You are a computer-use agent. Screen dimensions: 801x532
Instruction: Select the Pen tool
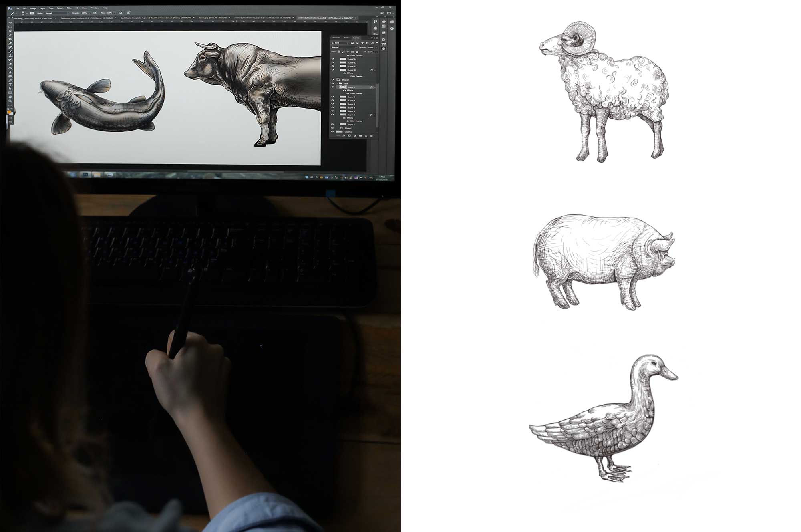click(x=10, y=81)
